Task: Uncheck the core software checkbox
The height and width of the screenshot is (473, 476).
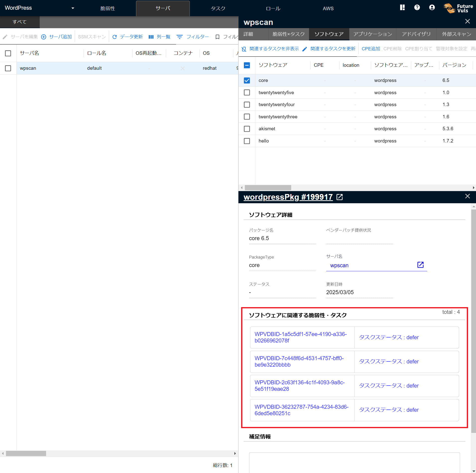Action: pos(247,80)
